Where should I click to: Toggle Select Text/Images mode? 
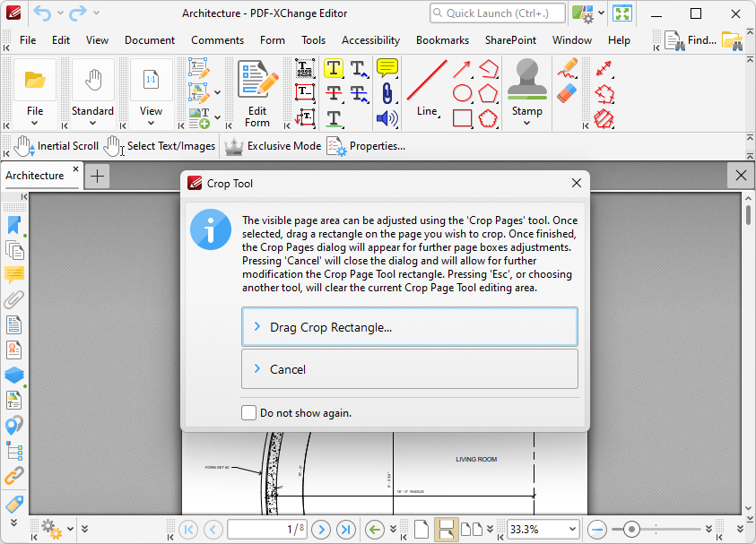[x=161, y=146]
